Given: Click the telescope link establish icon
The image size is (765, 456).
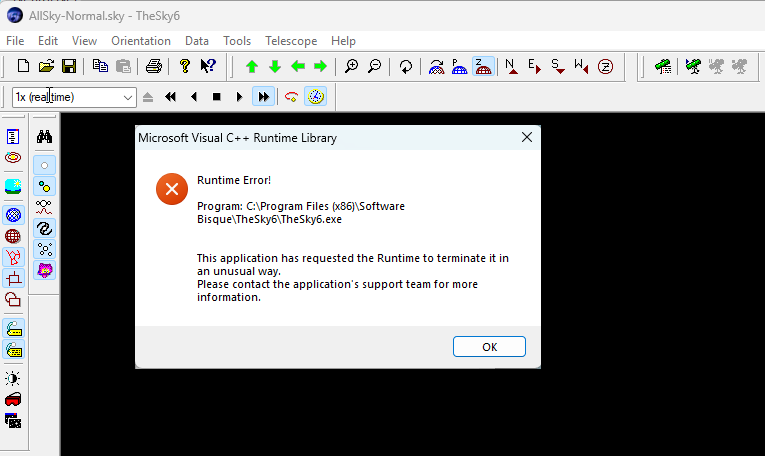Looking at the screenshot, I should click(693, 66).
